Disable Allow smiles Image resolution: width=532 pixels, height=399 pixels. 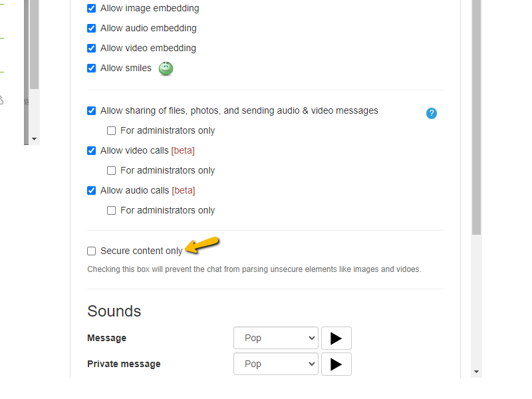tap(91, 68)
